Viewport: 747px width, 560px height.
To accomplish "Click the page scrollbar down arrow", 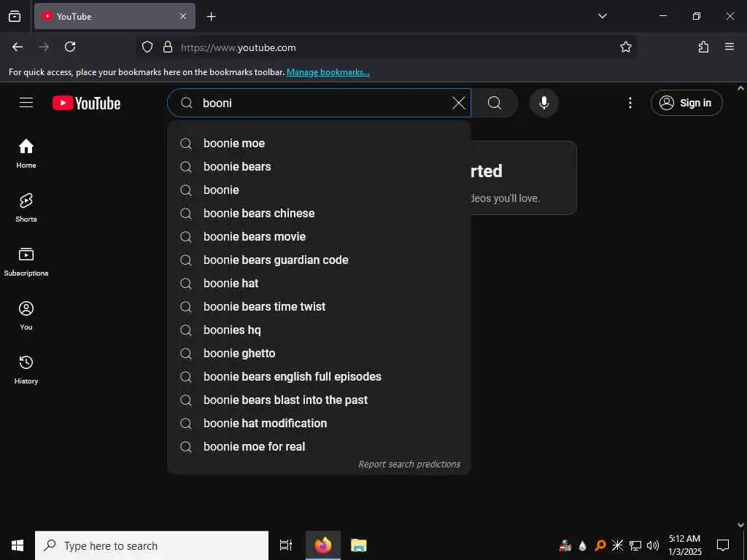I will click(741, 525).
